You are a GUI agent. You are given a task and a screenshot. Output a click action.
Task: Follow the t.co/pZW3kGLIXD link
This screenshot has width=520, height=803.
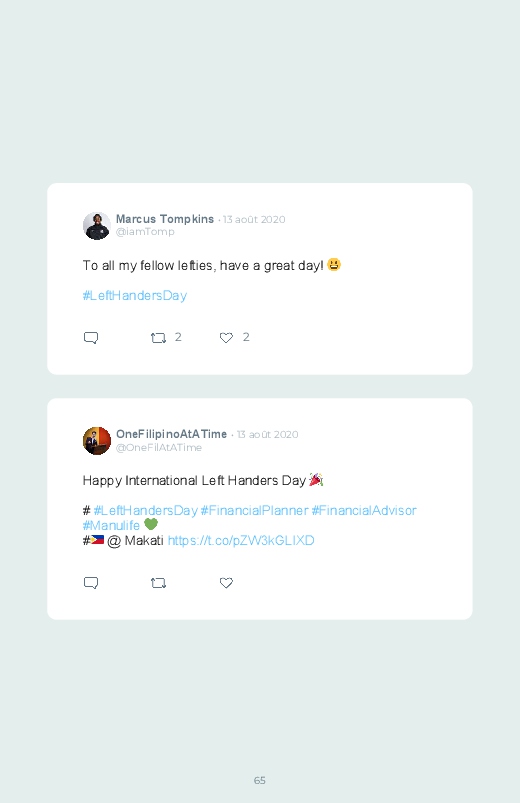[x=241, y=541]
